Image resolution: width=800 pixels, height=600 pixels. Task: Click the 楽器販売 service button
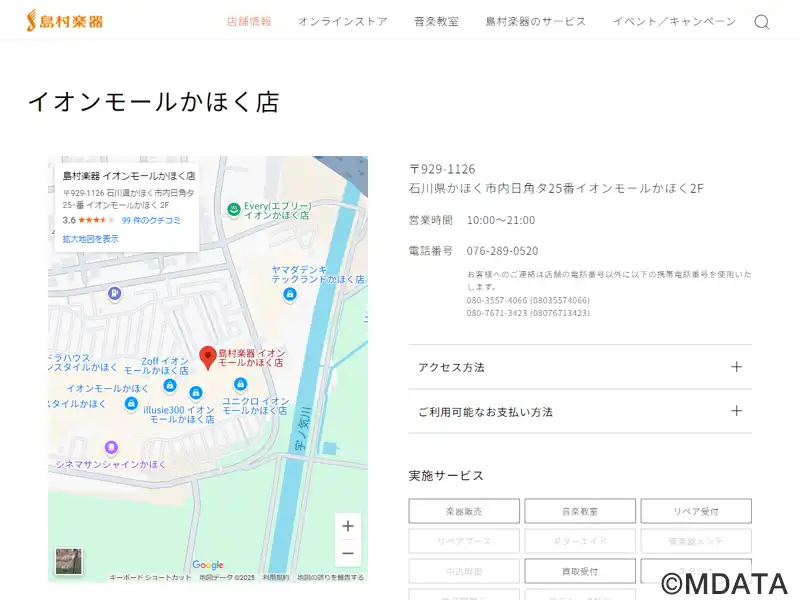[x=464, y=511]
